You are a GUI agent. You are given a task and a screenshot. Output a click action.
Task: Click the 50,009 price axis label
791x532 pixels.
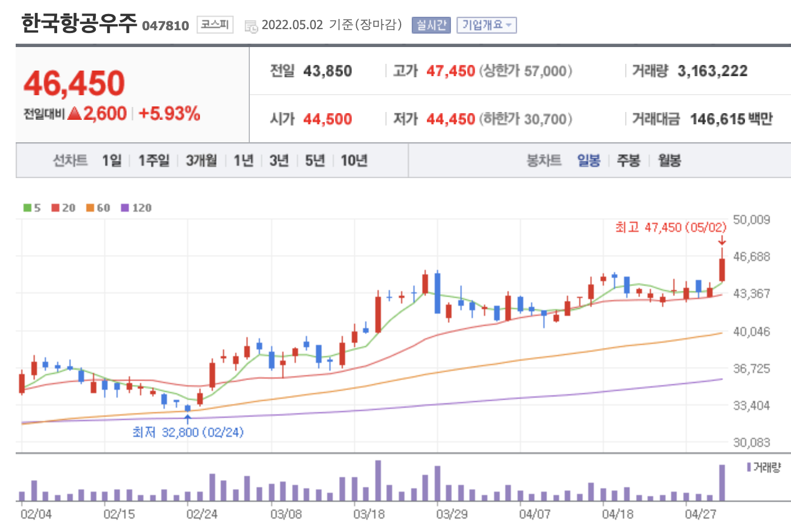click(x=752, y=220)
